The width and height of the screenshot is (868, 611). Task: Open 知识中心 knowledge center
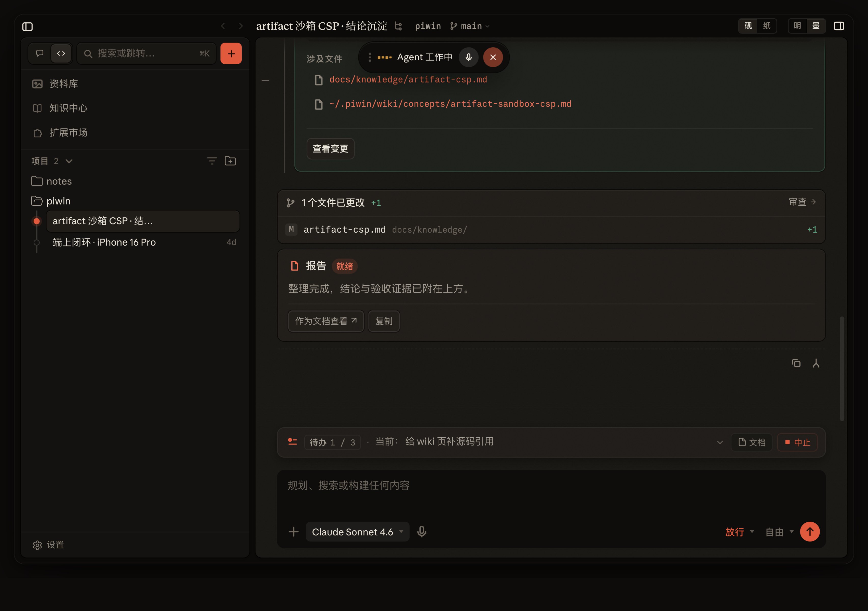(134, 108)
